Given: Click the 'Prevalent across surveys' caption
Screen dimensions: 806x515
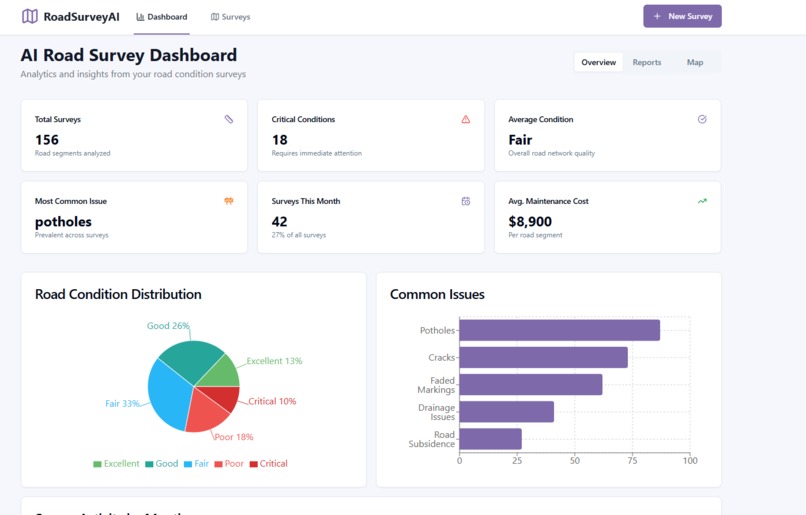Looking at the screenshot, I should [x=71, y=235].
